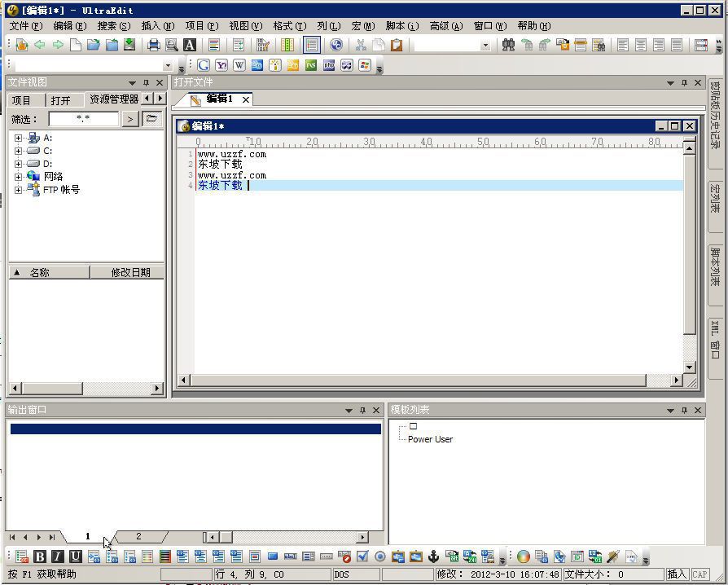
Task: Click line 1 text www.uzzf.com
Action: coord(232,154)
